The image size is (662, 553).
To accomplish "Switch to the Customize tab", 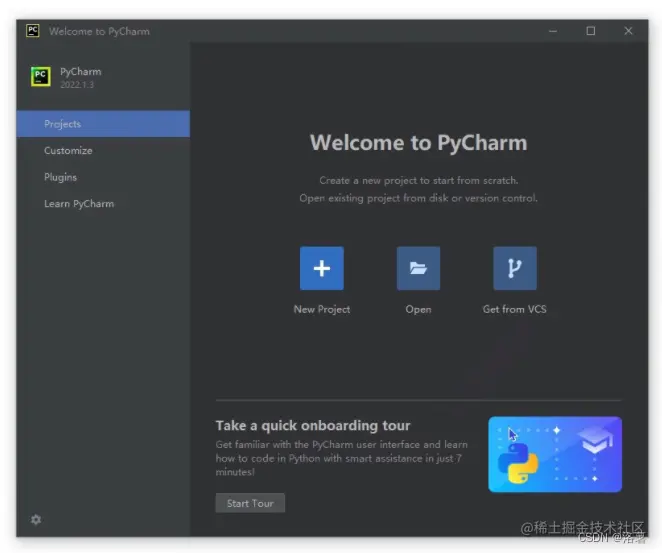I will (x=103, y=150).
